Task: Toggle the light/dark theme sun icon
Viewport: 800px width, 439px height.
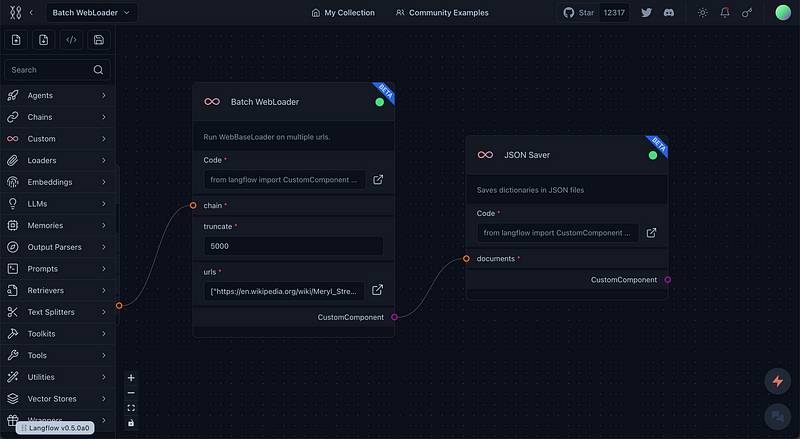Action: (x=702, y=13)
